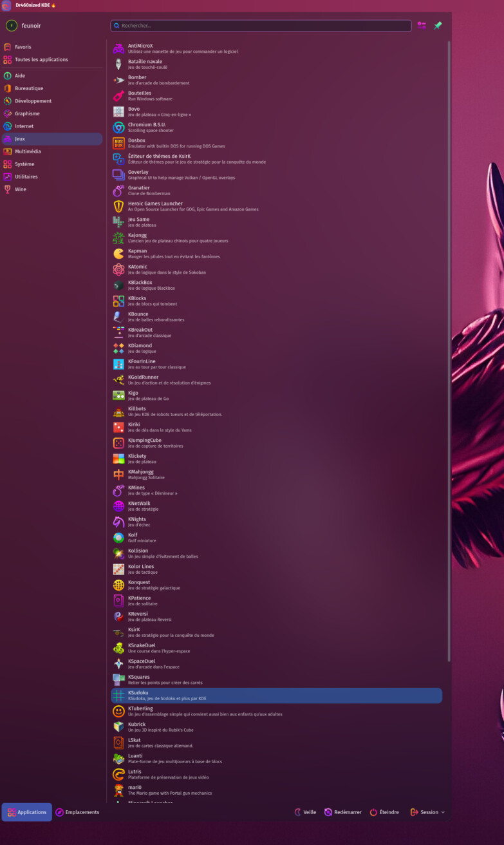The image size is (504, 845).
Task: Launch Chromium B.S.U. from its icon
Action: (118, 128)
